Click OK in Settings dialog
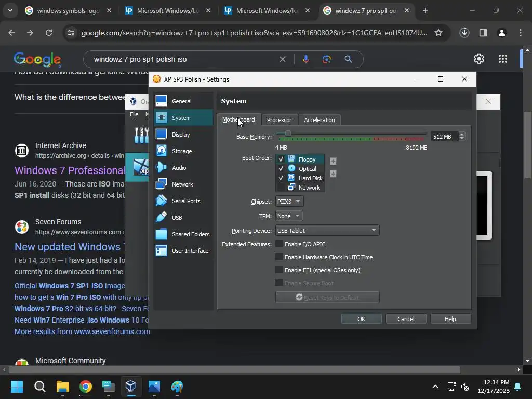 [362, 319]
